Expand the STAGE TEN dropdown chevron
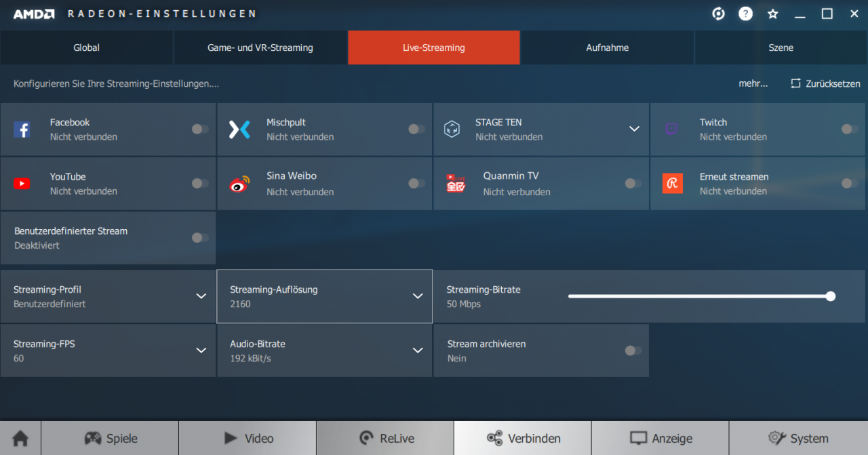 coord(634,129)
